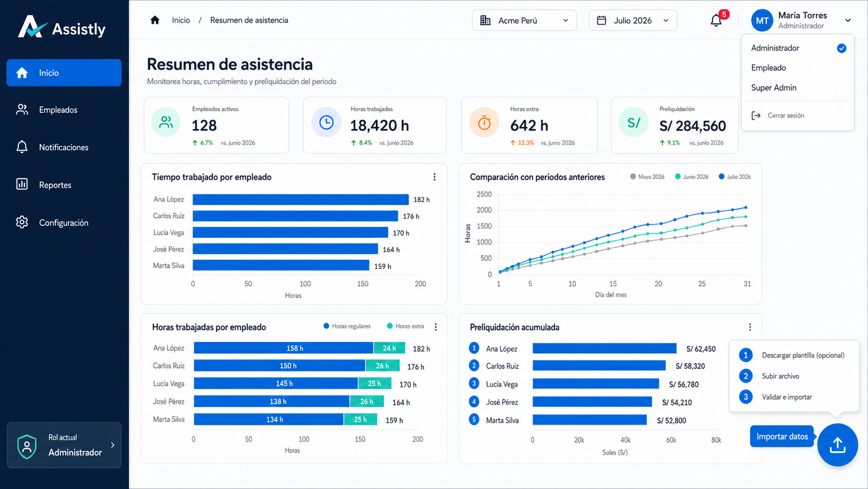Click the 18,420 h value
The width and height of the screenshot is (868, 489).
tap(379, 126)
